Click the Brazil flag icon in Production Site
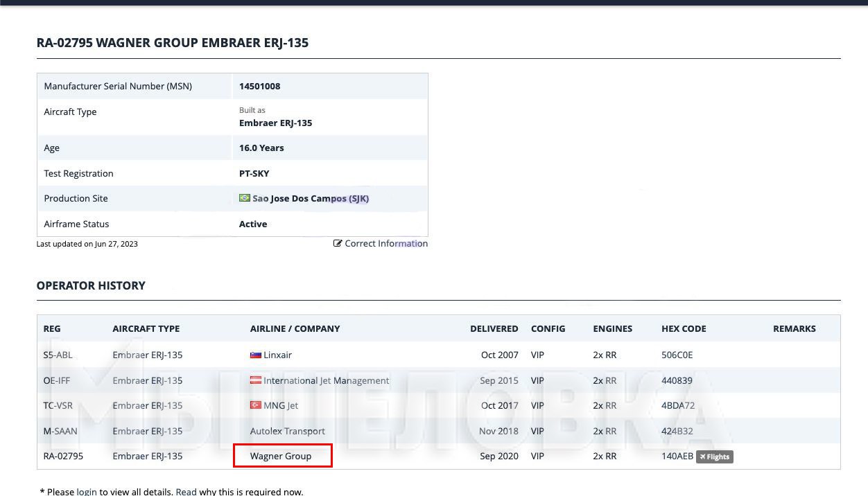 (244, 198)
